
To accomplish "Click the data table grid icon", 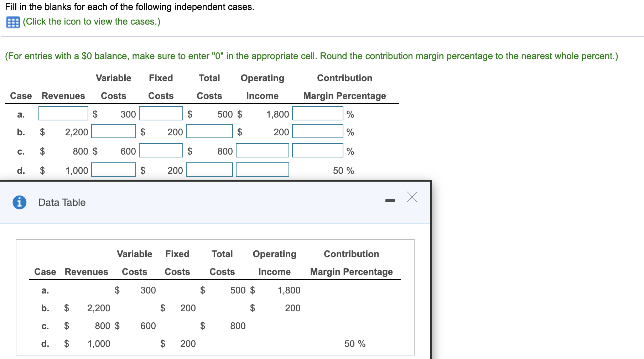I will tap(13, 22).
